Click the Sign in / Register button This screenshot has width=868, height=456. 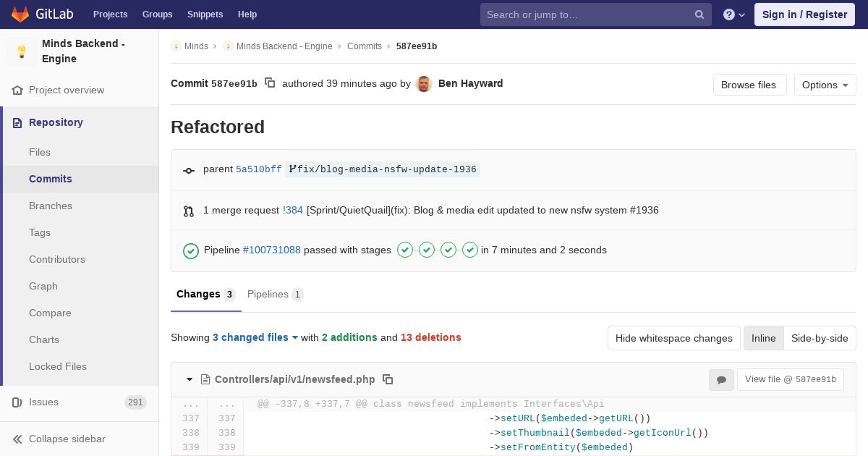point(804,14)
